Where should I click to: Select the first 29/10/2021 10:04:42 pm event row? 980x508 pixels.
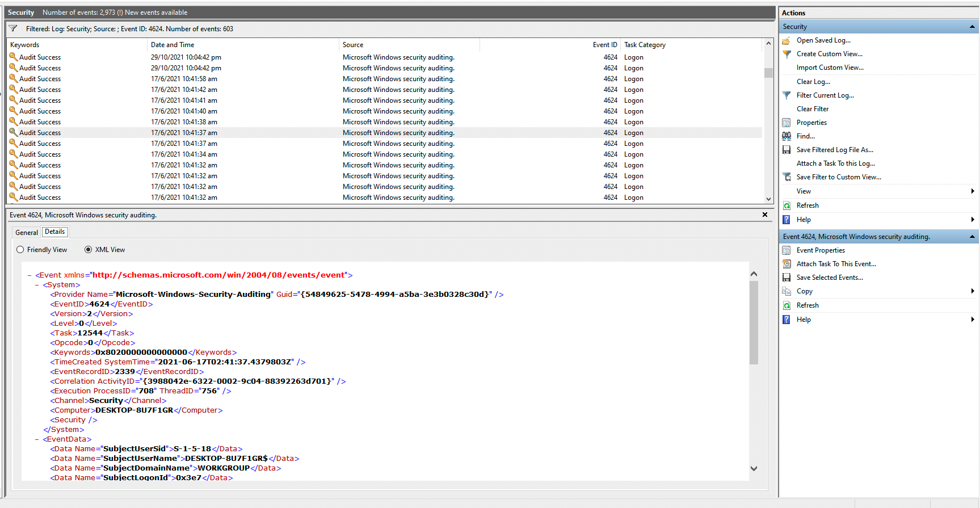point(384,57)
